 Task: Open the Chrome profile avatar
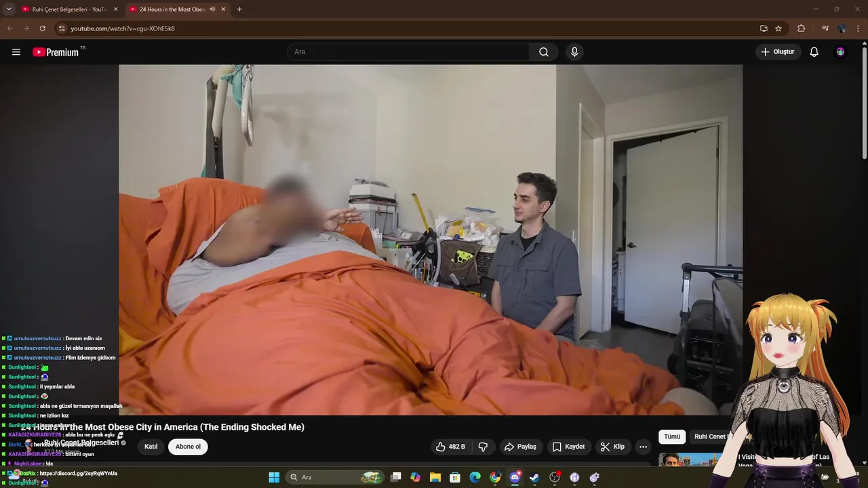pos(842,28)
